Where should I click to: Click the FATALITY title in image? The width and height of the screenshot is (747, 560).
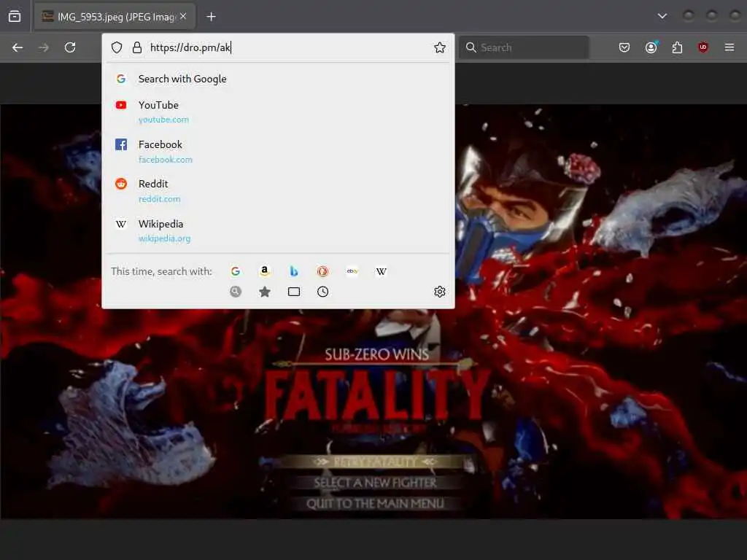[376, 396]
